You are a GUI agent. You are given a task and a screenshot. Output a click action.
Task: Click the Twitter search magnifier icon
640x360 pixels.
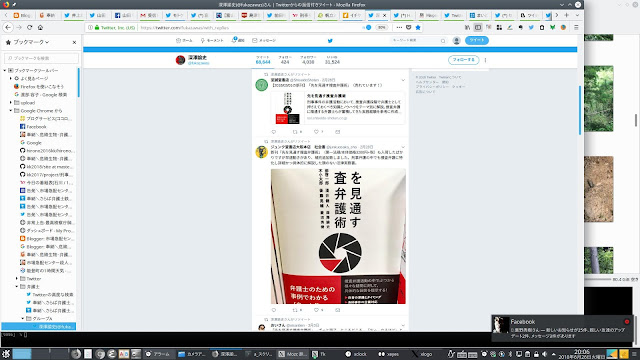tap(443, 41)
